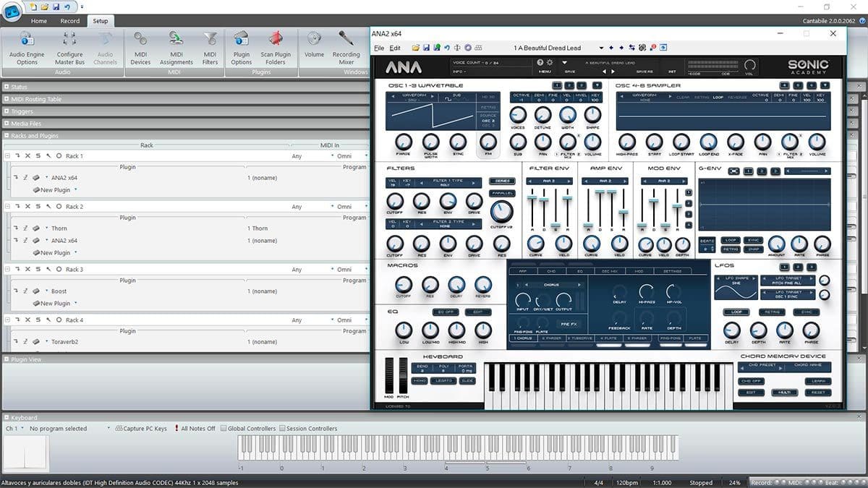Open the File menu in ANA2 window
This screenshot has width=868, height=488.
[379, 48]
